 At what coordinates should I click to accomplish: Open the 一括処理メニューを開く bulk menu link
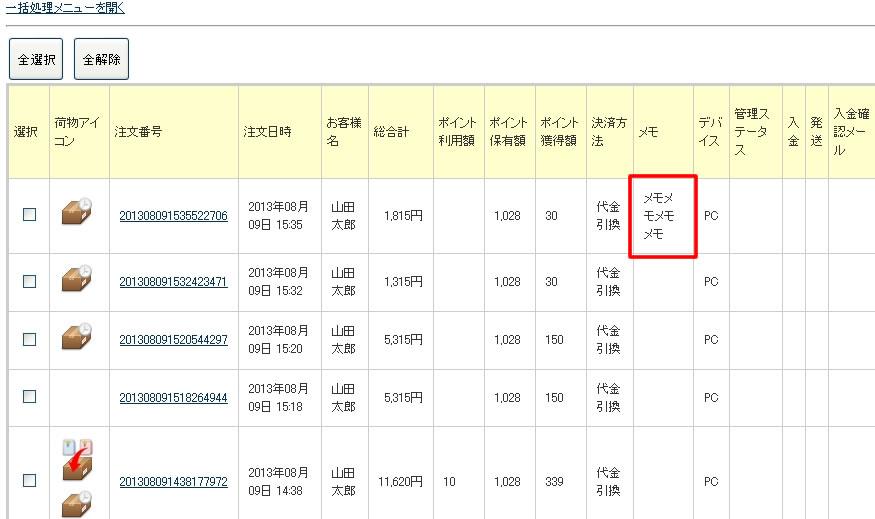tap(65, 7)
